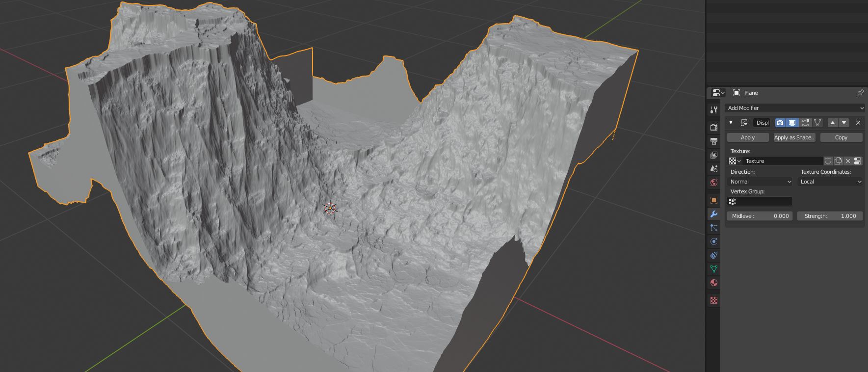Open the Object Constraints properties tab
Image resolution: width=868 pixels, height=372 pixels.
coord(714,255)
